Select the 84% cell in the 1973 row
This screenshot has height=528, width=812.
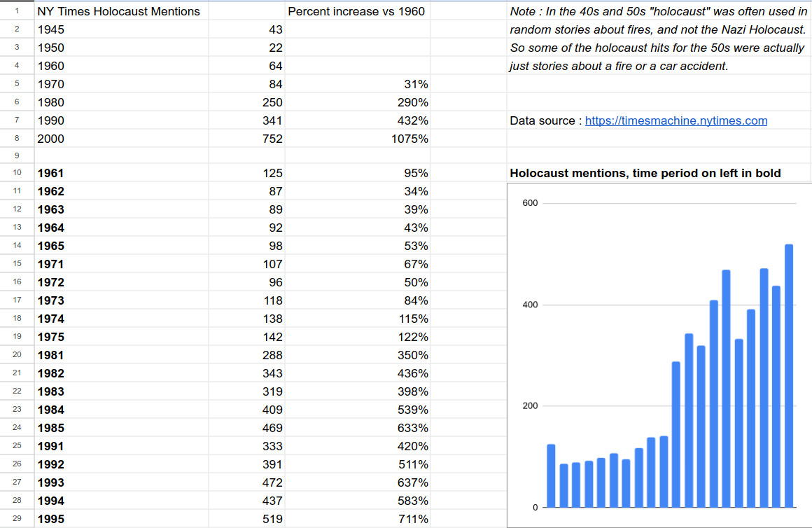click(x=358, y=300)
